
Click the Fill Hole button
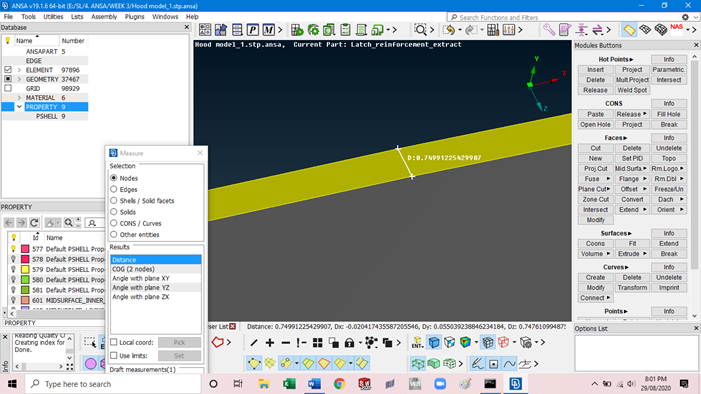[x=668, y=114]
